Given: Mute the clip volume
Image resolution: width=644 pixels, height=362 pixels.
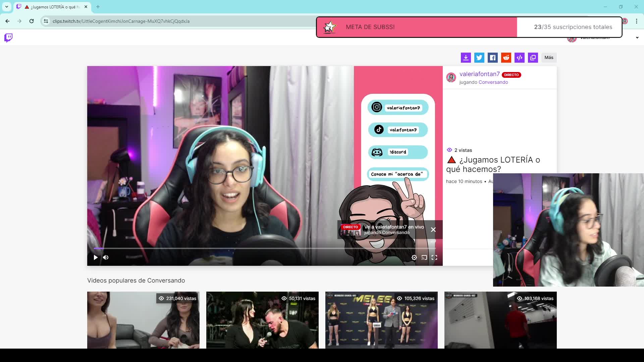Looking at the screenshot, I should [106, 257].
